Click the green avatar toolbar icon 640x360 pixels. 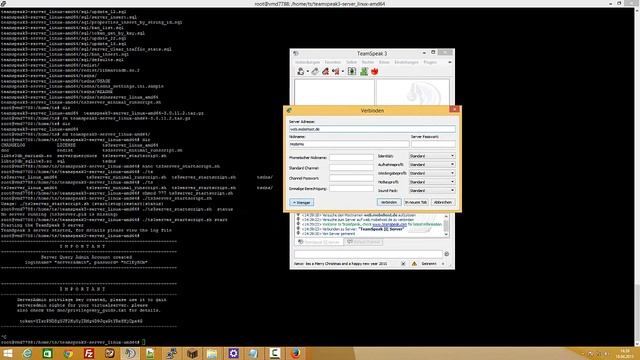pos(364,71)
